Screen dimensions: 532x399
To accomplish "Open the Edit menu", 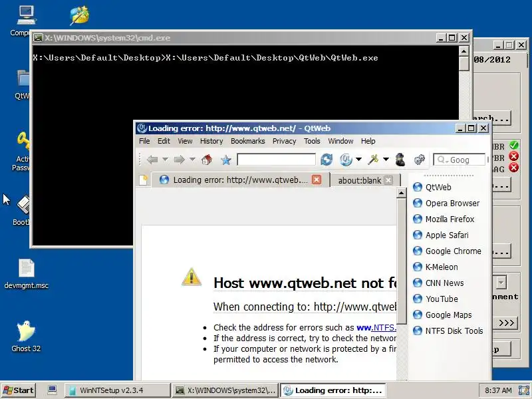I will (164, 141).
